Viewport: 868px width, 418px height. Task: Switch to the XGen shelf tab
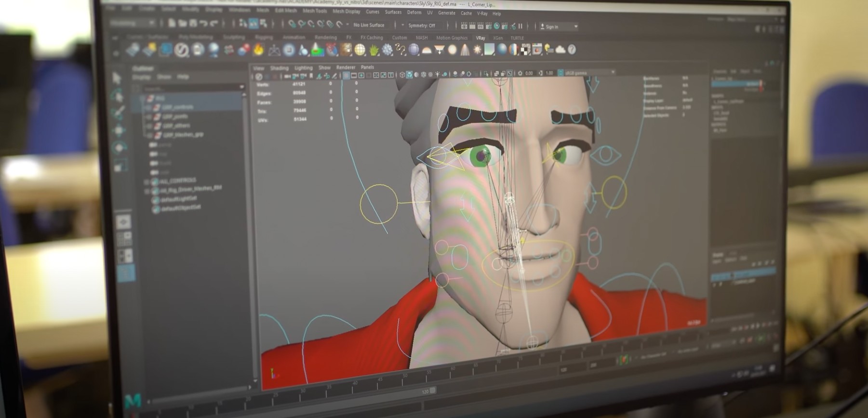point(497,38)
